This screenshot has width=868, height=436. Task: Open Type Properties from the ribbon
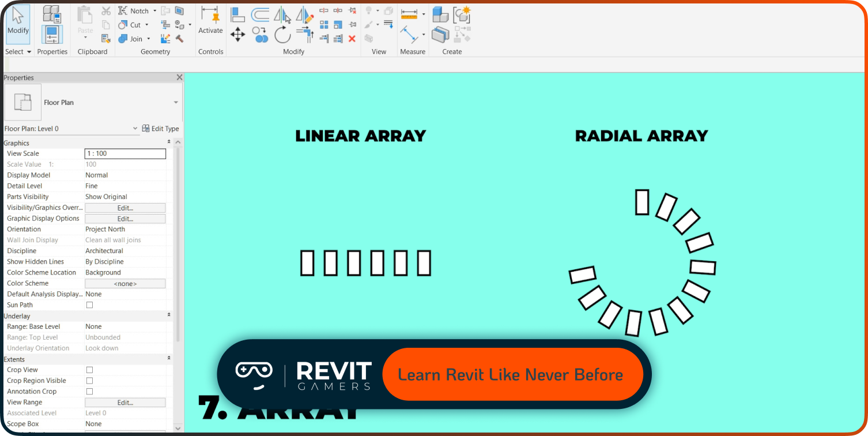[52, 14]
